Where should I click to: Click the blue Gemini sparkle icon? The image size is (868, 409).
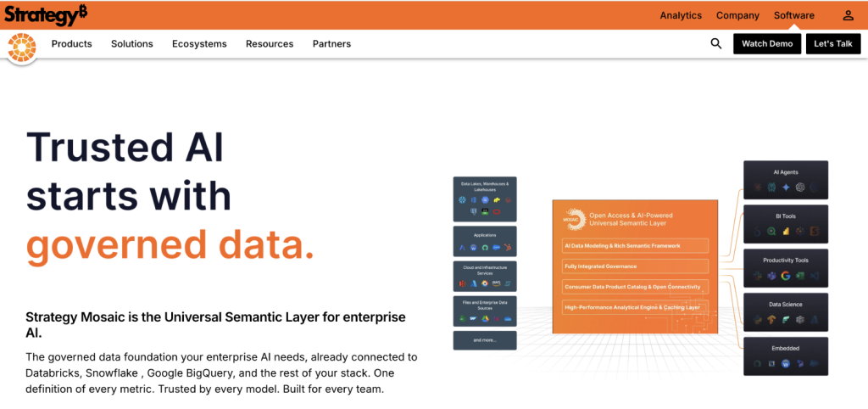786,188
